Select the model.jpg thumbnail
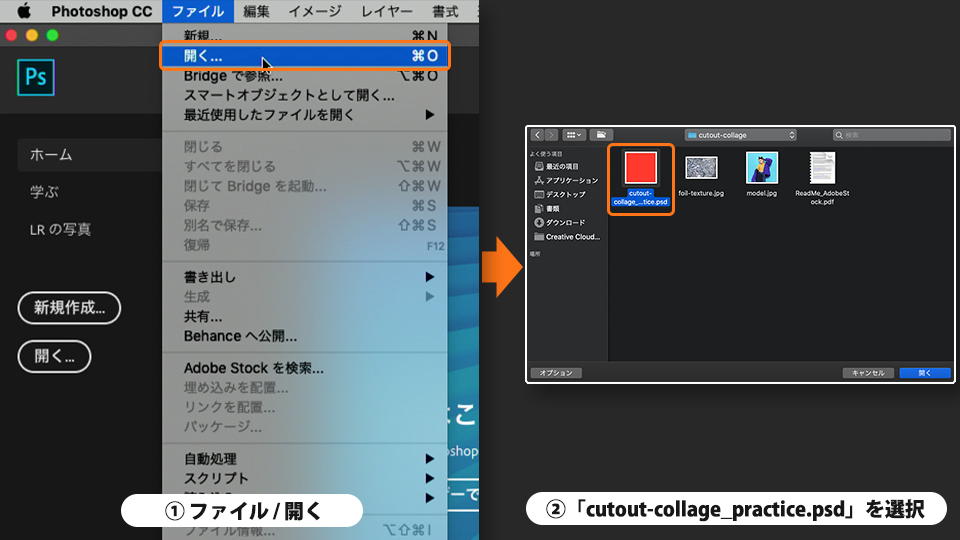The width and height of the screenshot is (960, 540). (x=762, y=167)
